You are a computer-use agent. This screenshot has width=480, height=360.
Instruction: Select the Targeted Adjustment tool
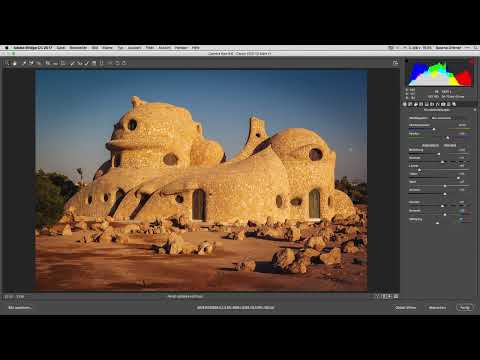click(x=39, y=63)
